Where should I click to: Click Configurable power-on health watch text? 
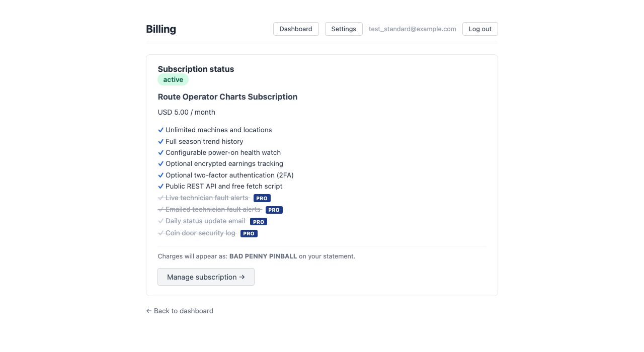pyautogui.click(x=223, y=152)
